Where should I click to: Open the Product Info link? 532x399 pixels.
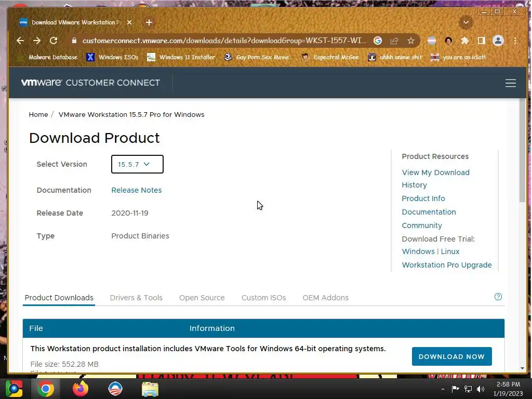point(423,198)
